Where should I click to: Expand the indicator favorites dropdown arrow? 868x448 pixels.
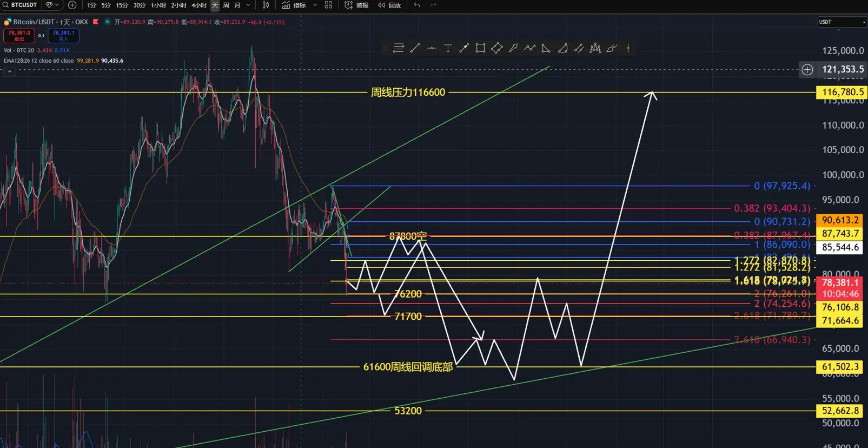pos(315,5)
